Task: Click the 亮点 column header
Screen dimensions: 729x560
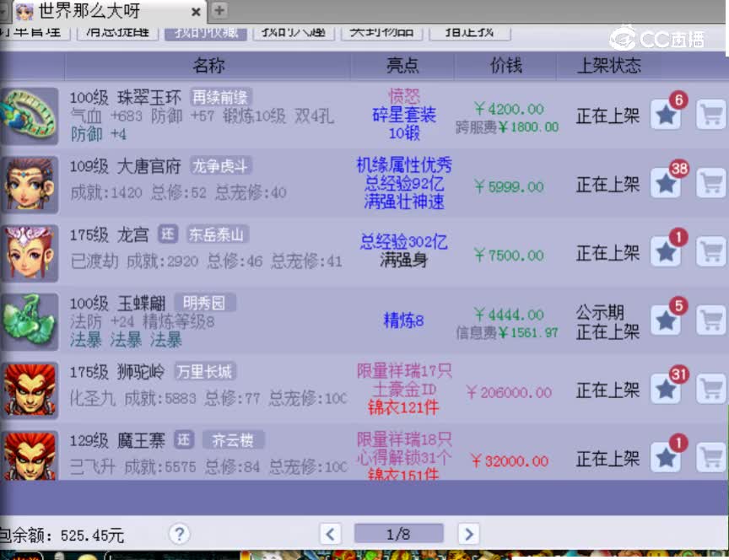Action: (402, 66)
